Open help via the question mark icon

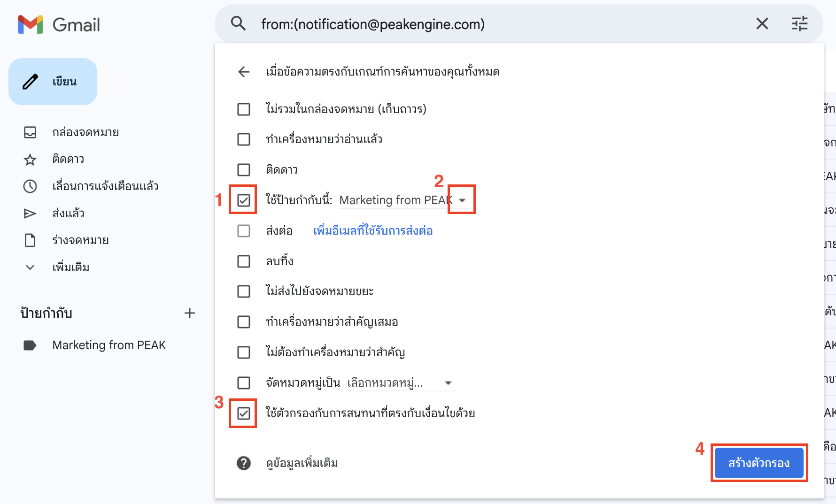pos(243,463)
